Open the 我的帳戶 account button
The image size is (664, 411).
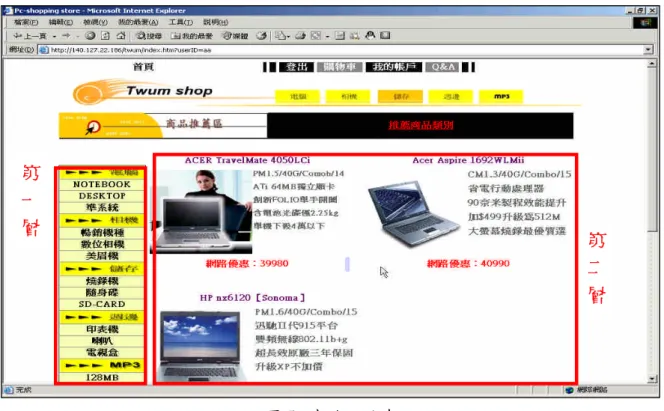tap(394, 67)
